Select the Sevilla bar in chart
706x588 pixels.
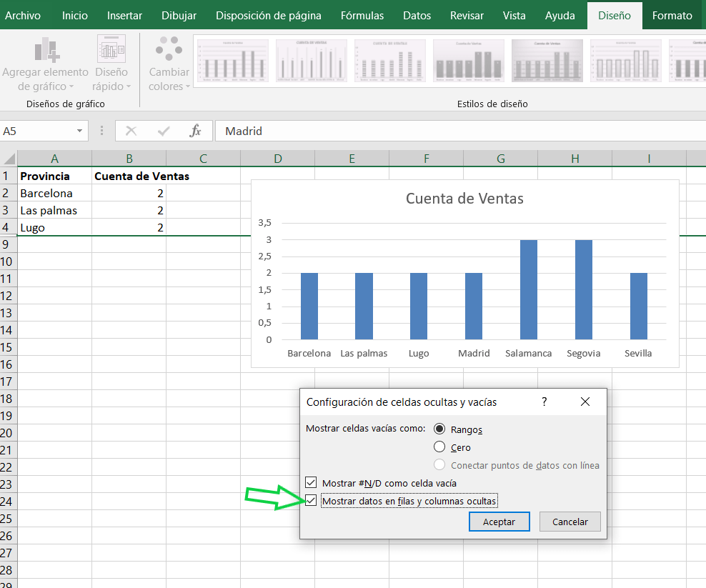(638, 307)
